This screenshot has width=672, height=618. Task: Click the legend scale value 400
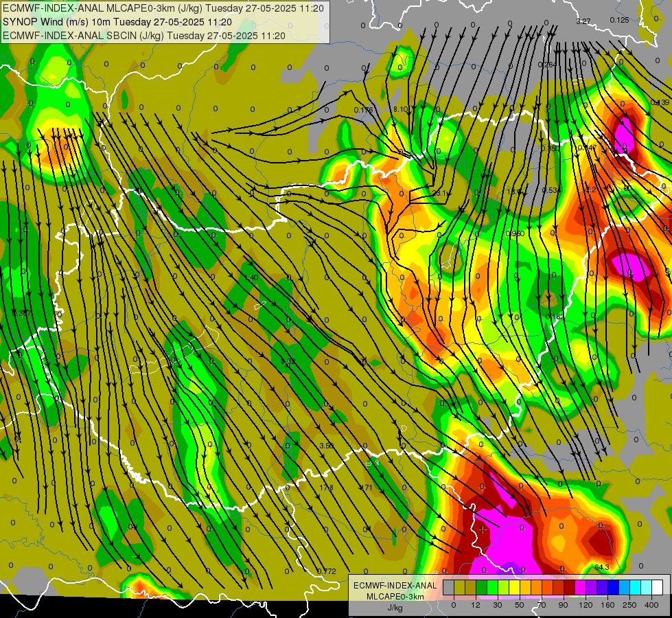(x=651, y=605)
